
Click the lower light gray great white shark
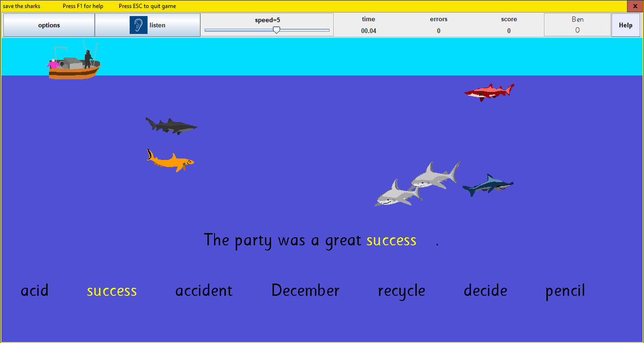click(x=398, y=193)
